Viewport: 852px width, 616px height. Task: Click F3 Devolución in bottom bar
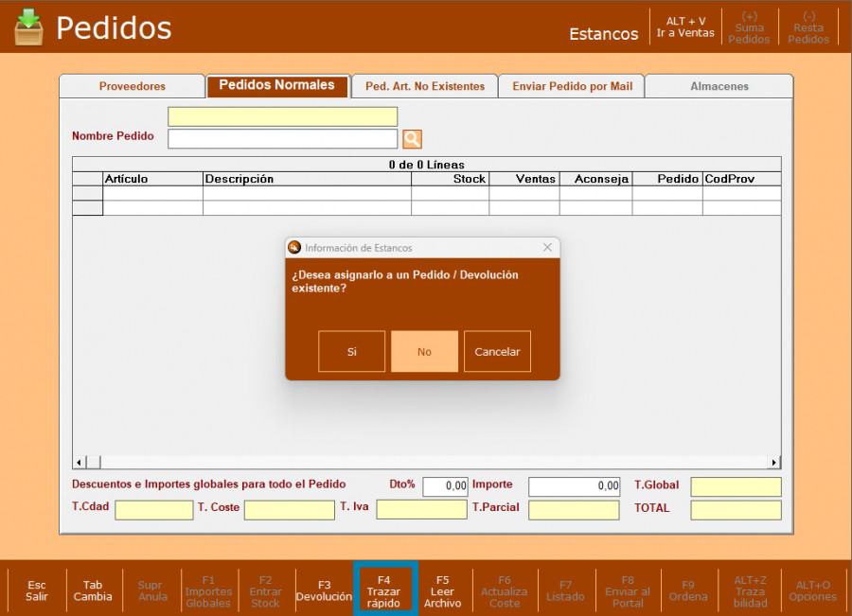[324, 590]
